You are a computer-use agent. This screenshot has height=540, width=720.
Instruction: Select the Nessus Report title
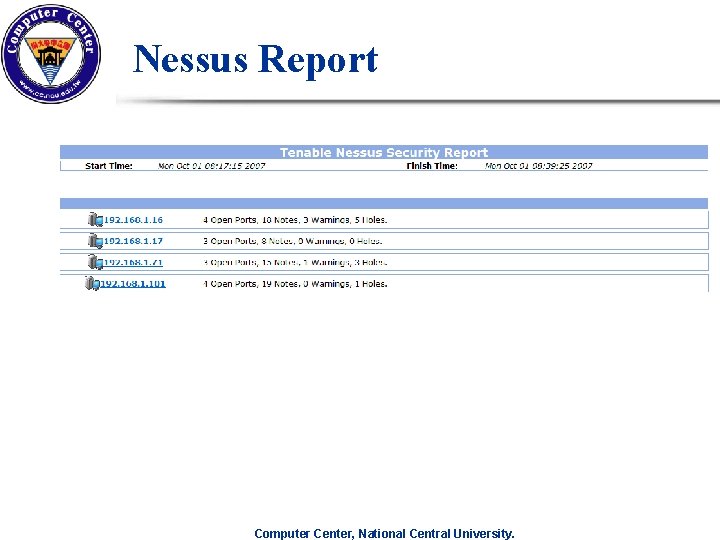255,59
